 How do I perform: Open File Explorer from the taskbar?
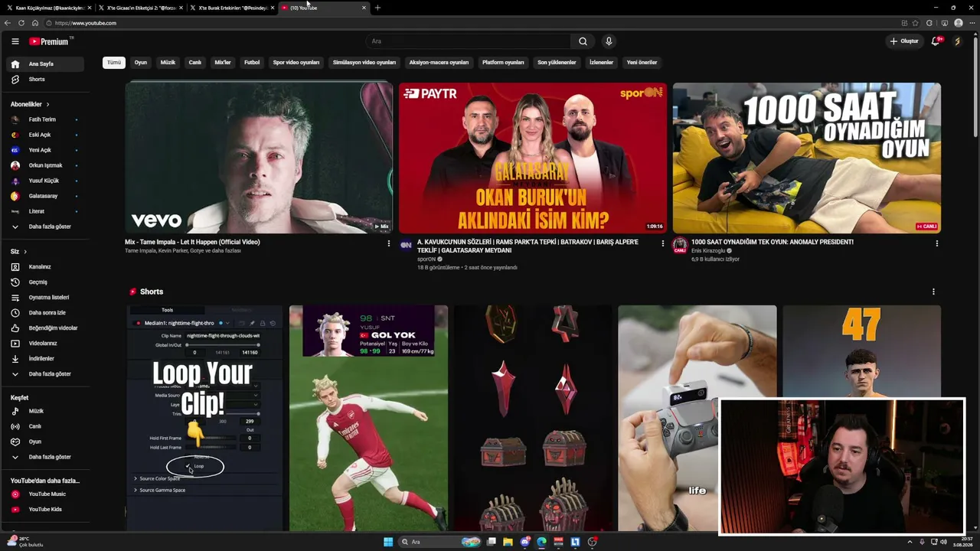point(508,542)
